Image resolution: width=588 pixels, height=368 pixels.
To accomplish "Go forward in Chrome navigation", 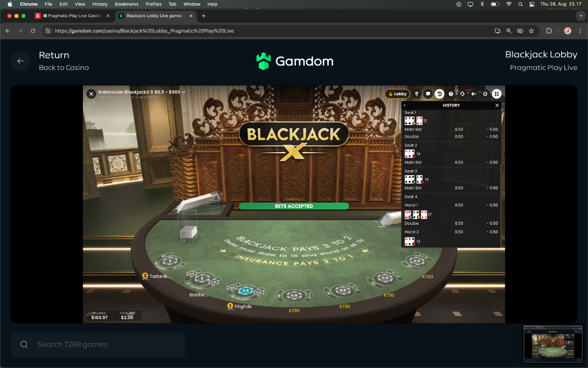I will click(20, 30).
